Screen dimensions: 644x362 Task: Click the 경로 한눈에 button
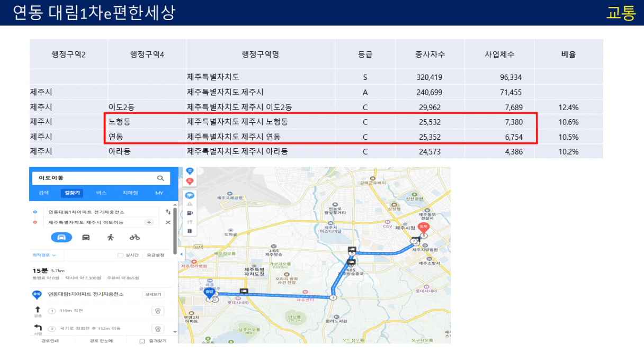click(101, 341)
